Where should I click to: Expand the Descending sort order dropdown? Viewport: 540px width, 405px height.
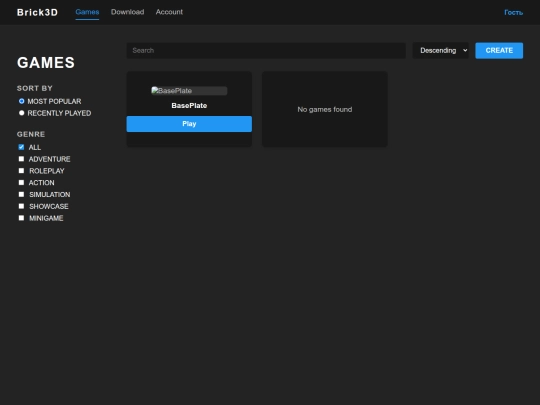[440, 51]
